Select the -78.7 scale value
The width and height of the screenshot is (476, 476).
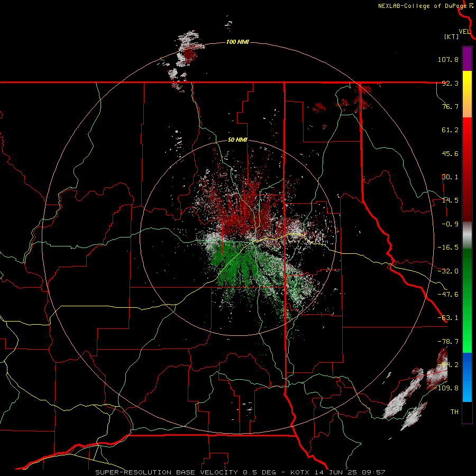(x=448, y=342)
